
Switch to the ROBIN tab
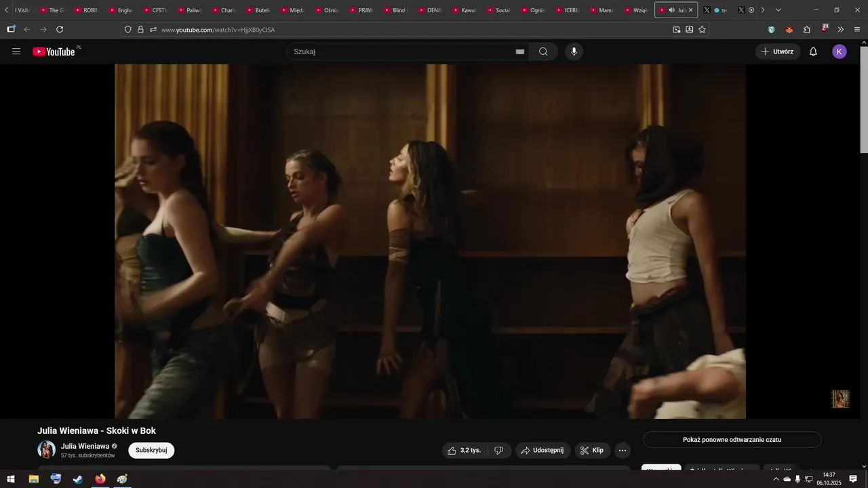86,10
